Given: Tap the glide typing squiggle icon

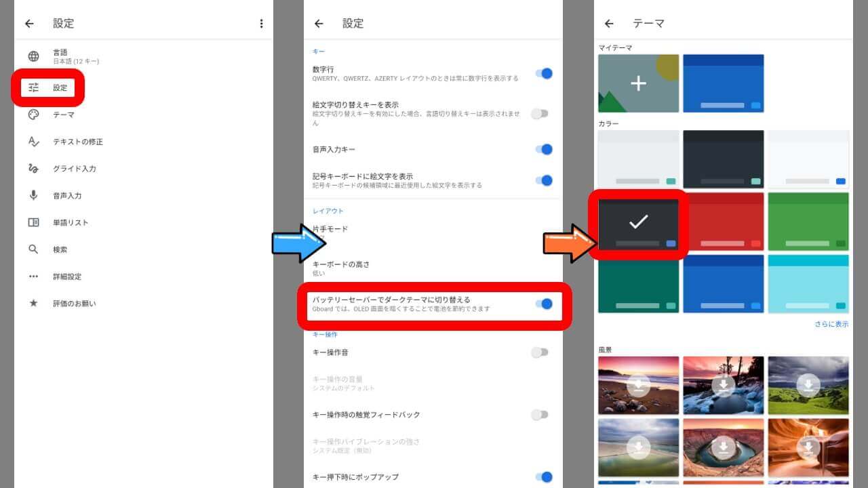Looking at the screenshot, I should [x=33, y=168].
